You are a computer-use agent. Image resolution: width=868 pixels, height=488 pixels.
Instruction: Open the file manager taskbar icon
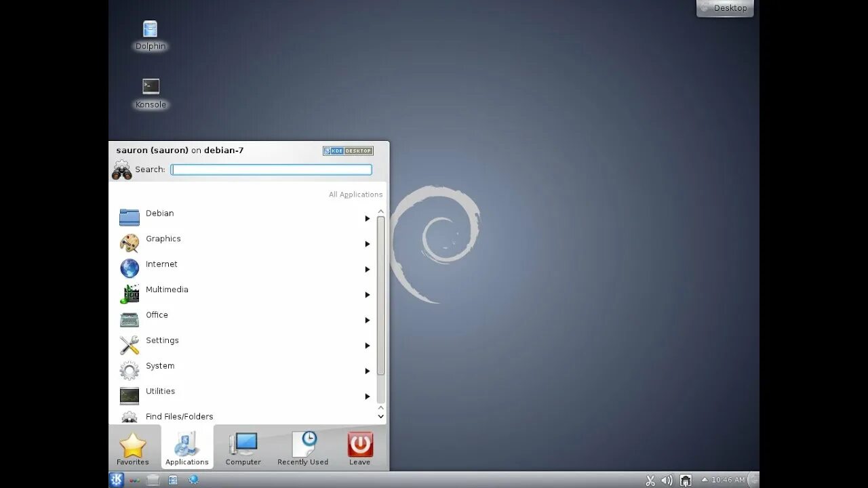point(173,480)
